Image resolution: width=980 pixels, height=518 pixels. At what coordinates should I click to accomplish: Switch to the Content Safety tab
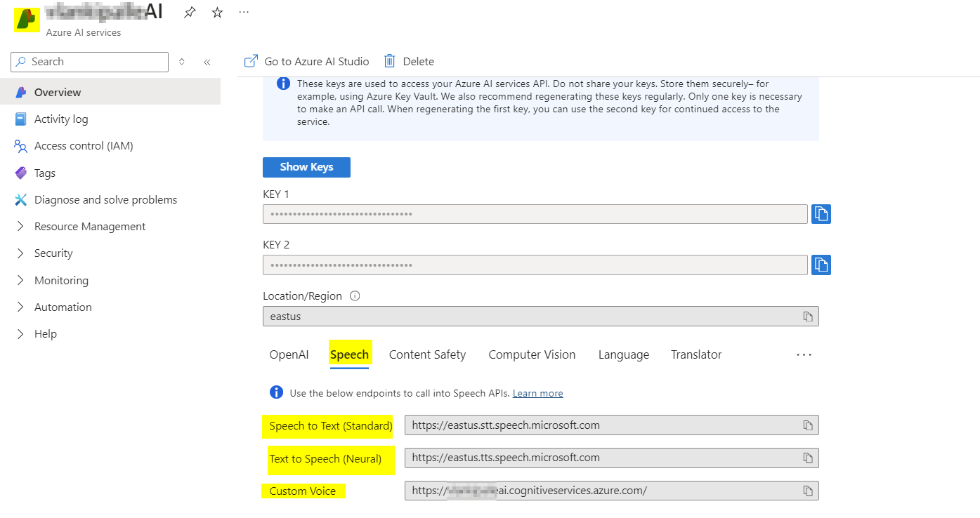point(427,355)
